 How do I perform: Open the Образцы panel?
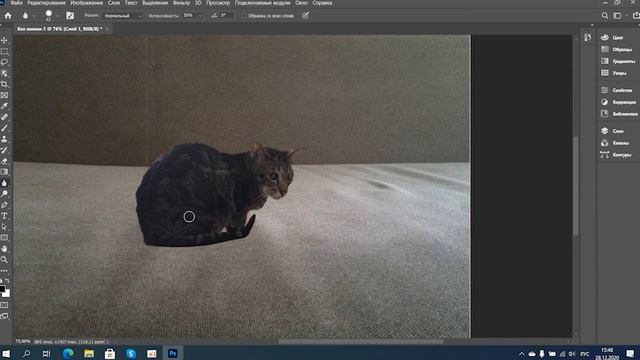[616, 49]
